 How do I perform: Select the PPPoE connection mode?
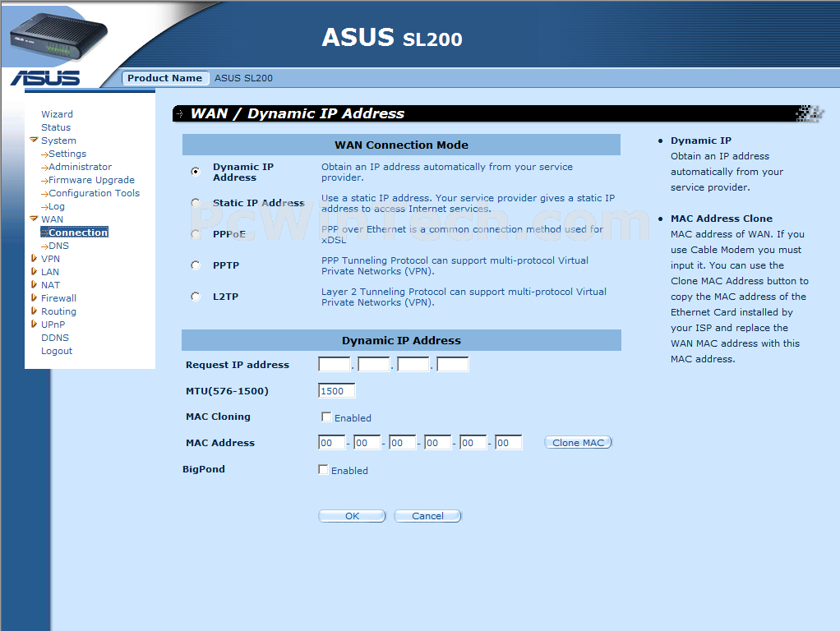[196, 234]
